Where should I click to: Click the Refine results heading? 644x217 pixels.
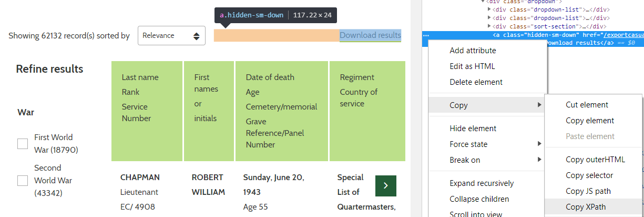click(49, 69)
